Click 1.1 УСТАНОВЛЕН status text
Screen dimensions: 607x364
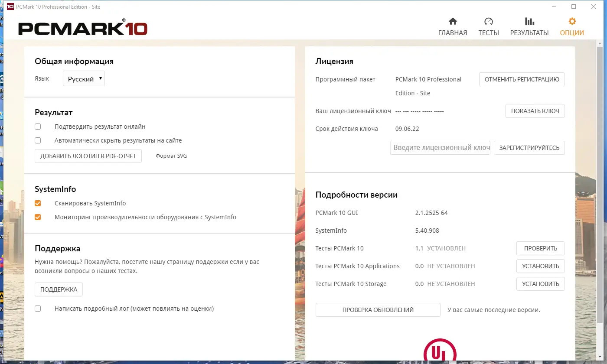click(x=441, y=248)
